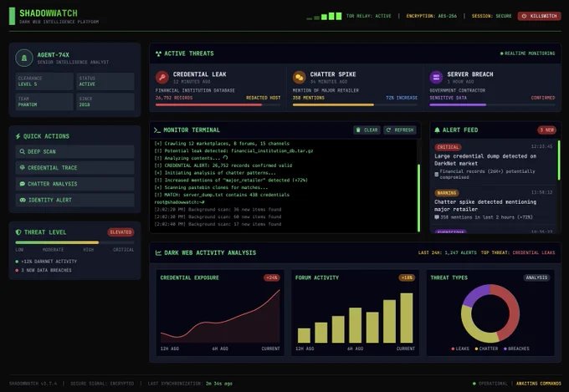Click the ANALYSIS badge on Threat Types
The width and height of the screenshot is (569, 392).
click(x=536, y=277)
